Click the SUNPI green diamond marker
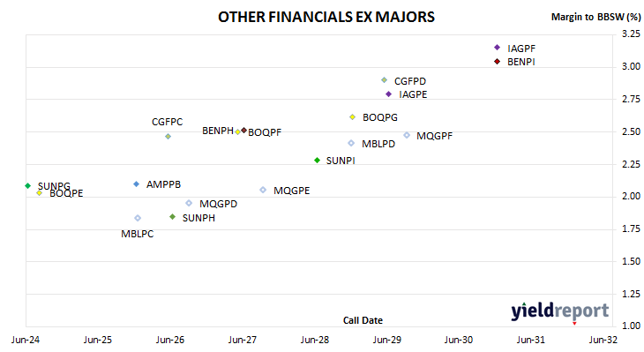 317,161
